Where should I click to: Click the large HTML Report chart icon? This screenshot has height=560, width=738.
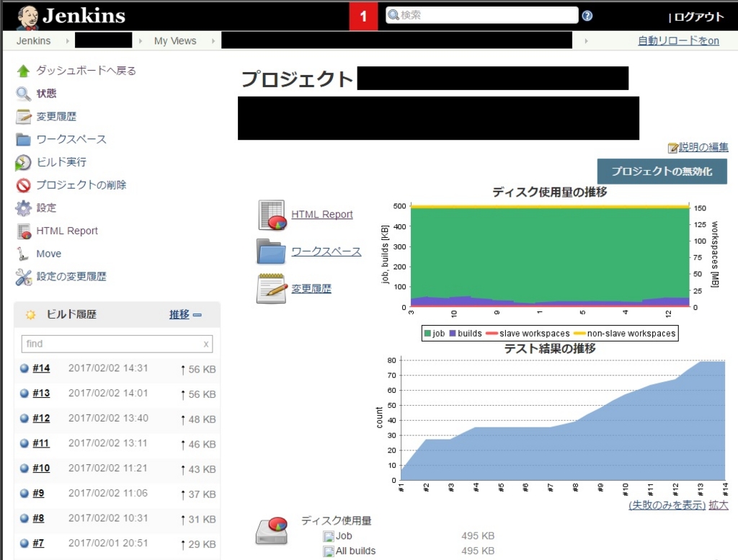272,215
